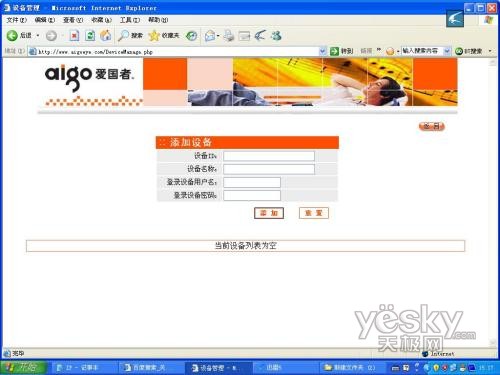The height and width of the screenshot is (375, 500).
Task: Click text '当前设备列表为空'
Action: tap(245, 246)
